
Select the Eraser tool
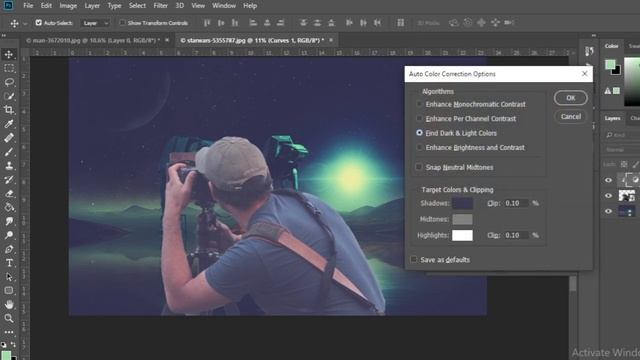pyautogui.click(x=9, y=193)
